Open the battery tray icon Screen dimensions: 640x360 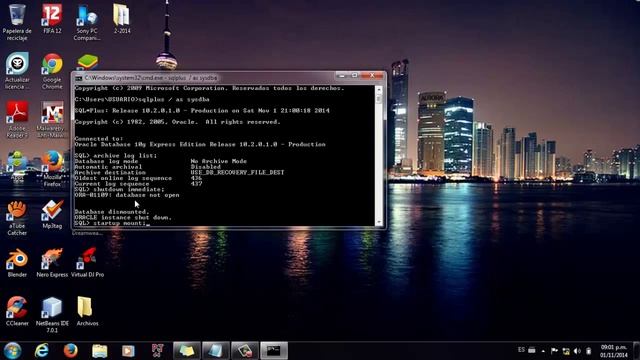point(589,351)
